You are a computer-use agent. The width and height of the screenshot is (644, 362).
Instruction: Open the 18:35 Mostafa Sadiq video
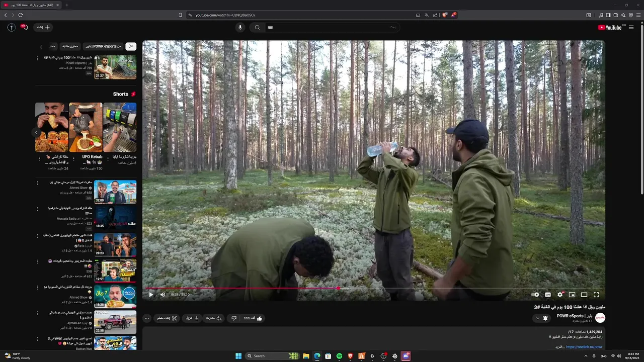tap(115, 218)
